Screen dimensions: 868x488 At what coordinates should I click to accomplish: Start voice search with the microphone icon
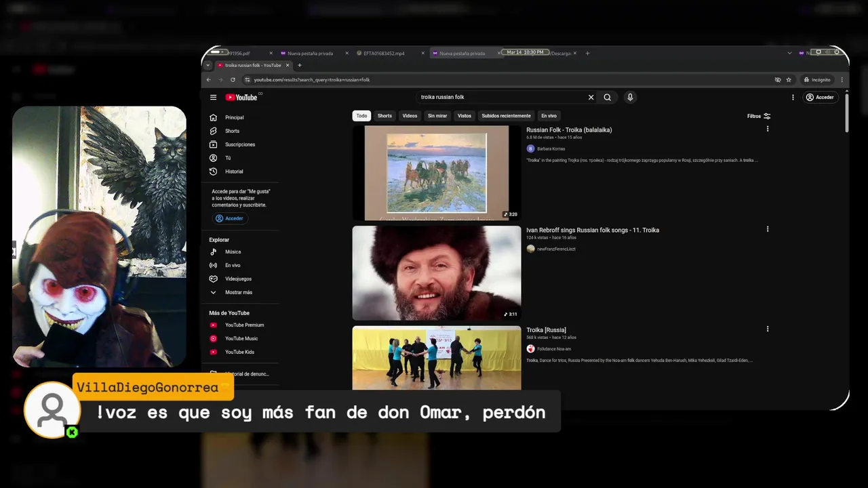coord(630,97)
